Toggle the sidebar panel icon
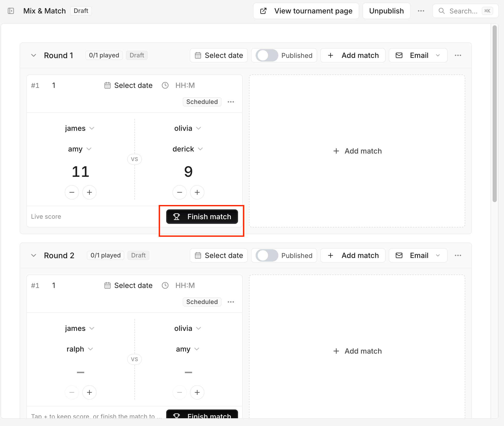The height and width of the screenshot is (426, 504). [x=11, y=11]
